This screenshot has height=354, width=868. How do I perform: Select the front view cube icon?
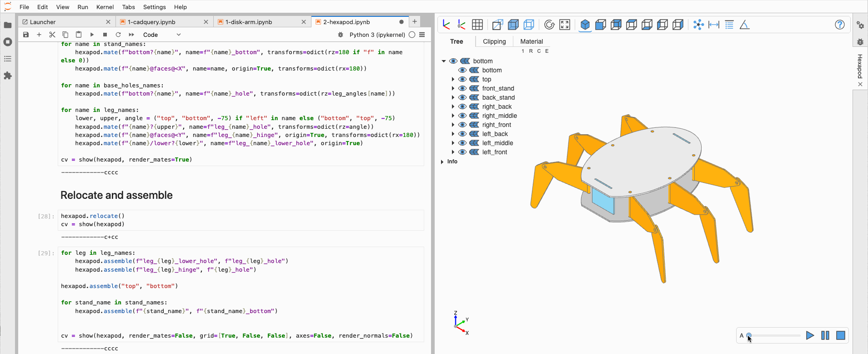tap(601, 25)
